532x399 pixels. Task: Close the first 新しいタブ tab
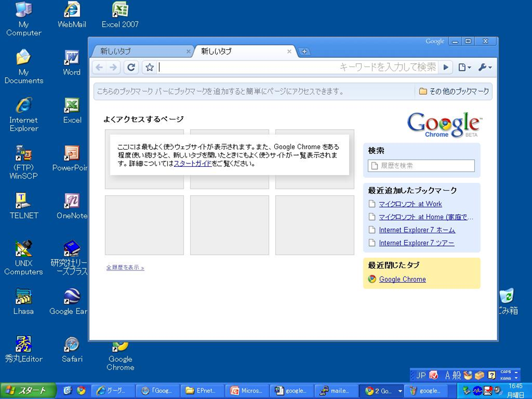pos(188,52)
